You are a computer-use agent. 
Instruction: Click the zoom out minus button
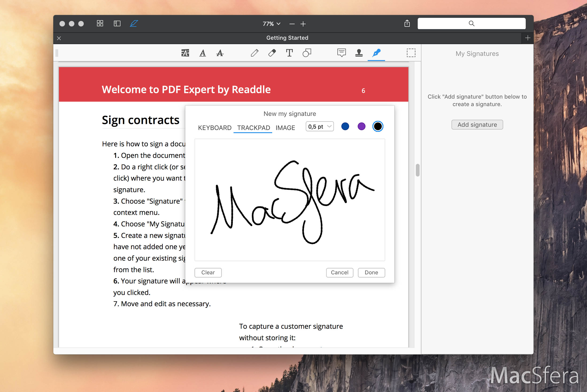point(292,24)
